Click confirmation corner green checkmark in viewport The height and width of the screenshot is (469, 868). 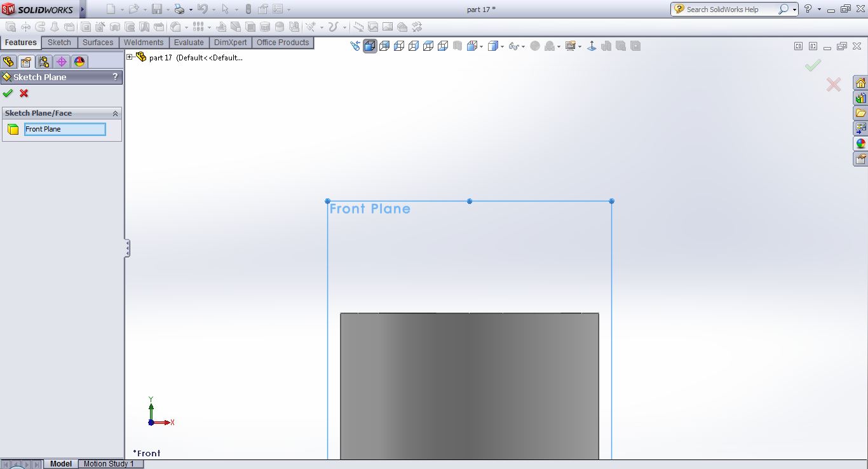coord(813,65)
